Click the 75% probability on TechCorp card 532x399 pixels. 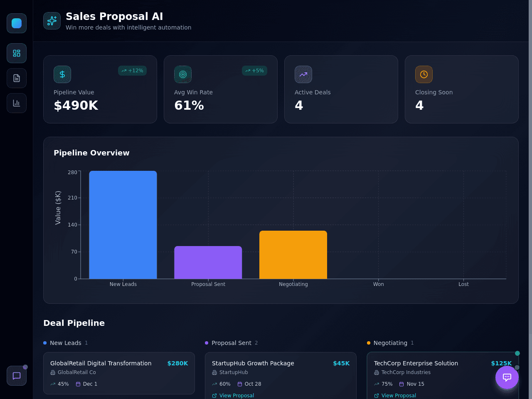[383, 384]
